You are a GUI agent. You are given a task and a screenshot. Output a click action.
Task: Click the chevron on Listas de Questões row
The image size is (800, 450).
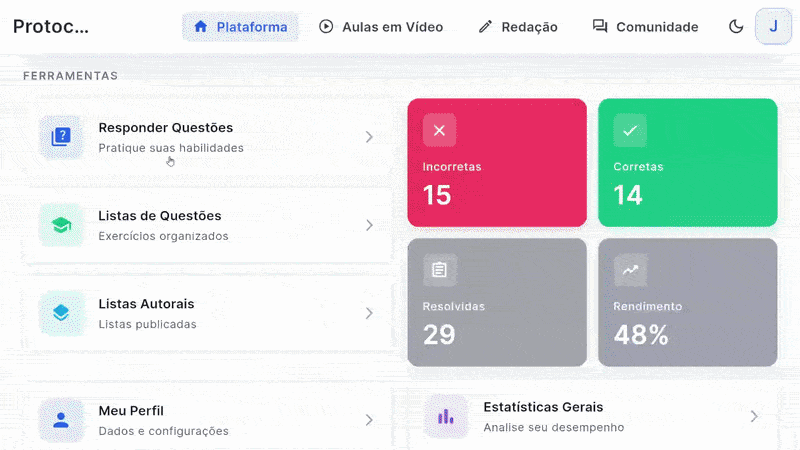369,225
